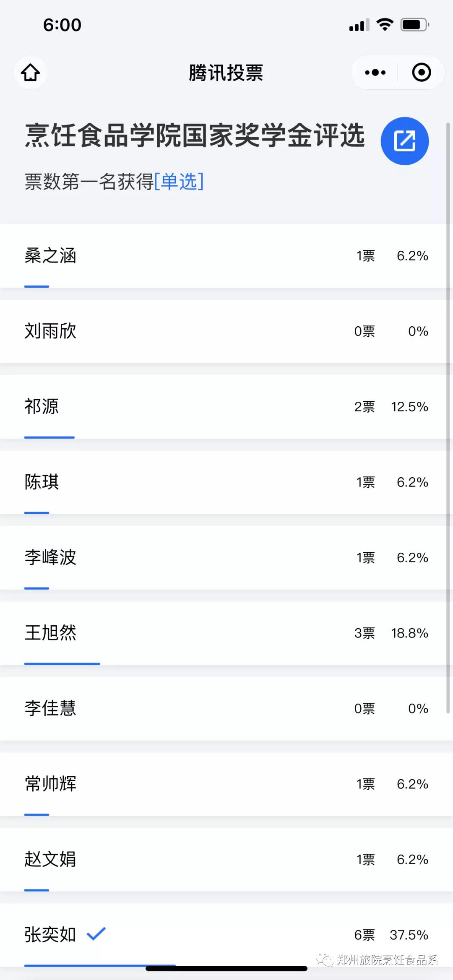This screenshot has width=453, height=980.
Task: Select vote option 桑之涵
Action: point(50,256)
